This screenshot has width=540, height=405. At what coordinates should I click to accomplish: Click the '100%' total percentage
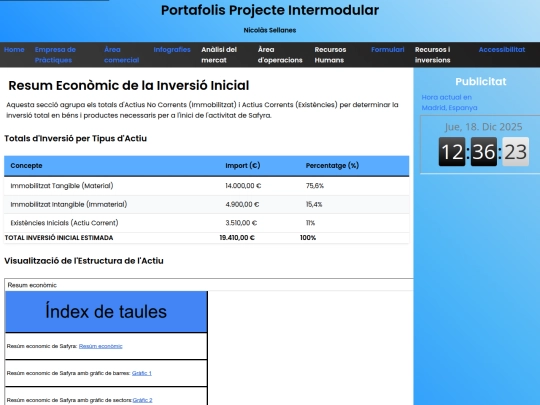coord(308,238)
